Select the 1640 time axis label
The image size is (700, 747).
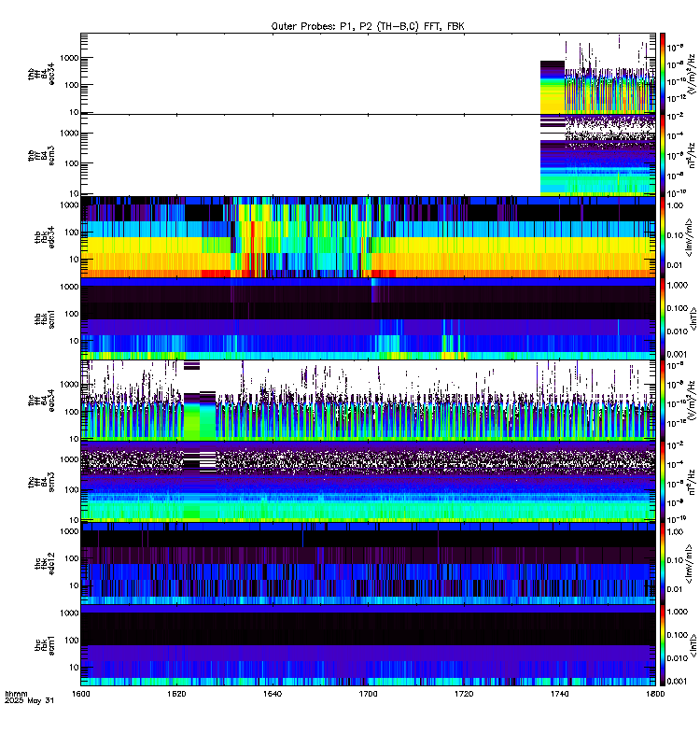click(273, 694)
